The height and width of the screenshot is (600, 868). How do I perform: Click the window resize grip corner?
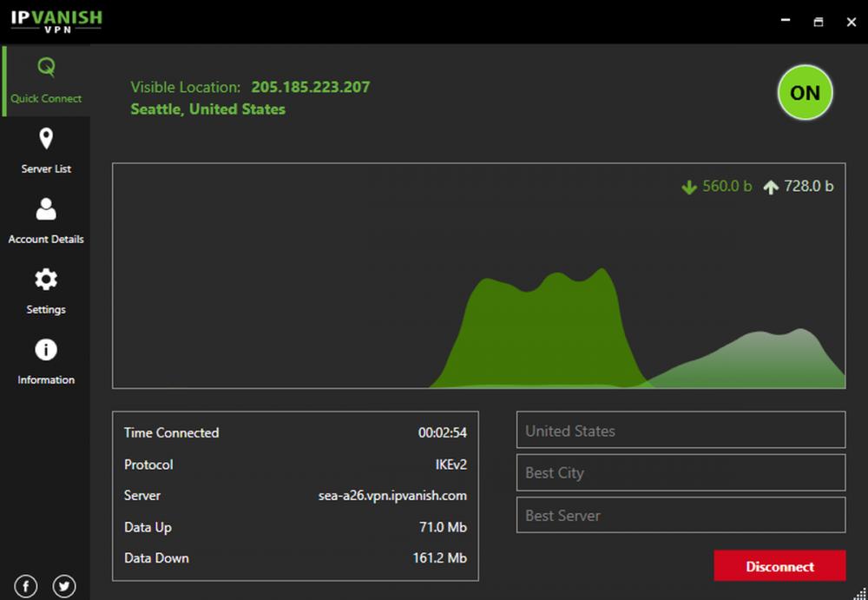pos(859,592)
